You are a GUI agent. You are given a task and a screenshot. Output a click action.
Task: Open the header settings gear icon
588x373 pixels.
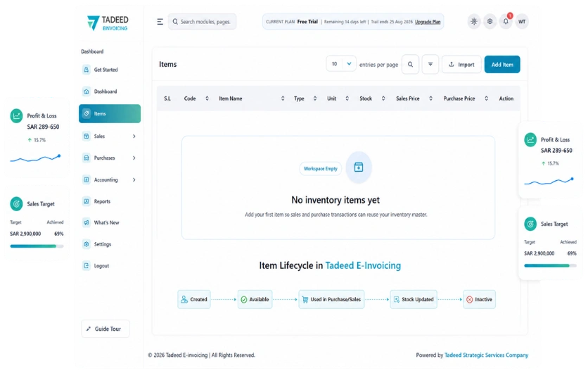[490, 22]
